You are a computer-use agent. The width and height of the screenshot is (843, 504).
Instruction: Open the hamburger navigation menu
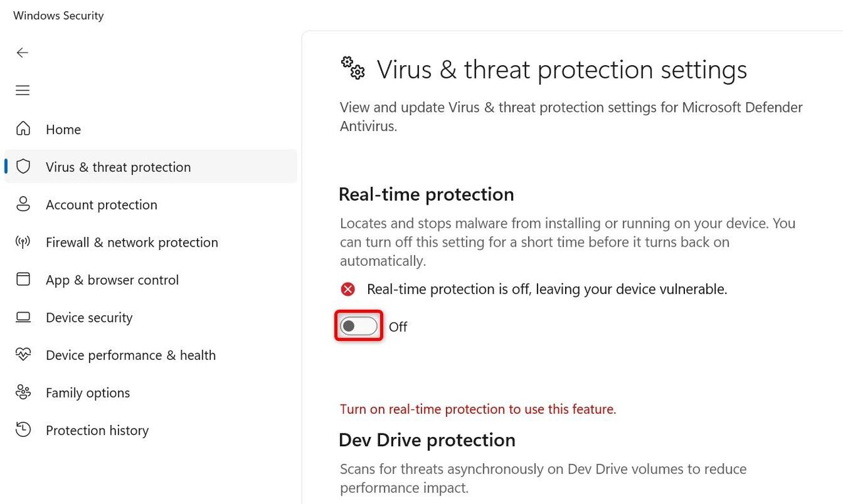(x=22, y=90)
